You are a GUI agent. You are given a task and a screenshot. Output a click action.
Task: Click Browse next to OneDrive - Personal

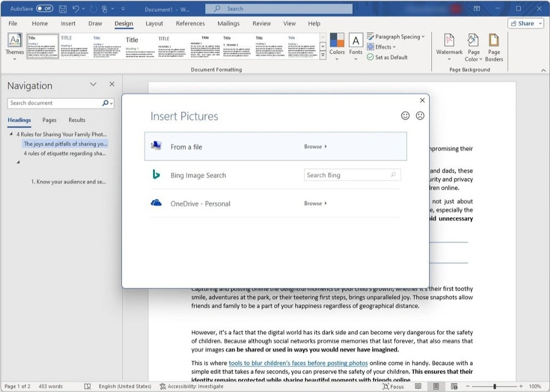pyautogui.click(x=315, y=203)
